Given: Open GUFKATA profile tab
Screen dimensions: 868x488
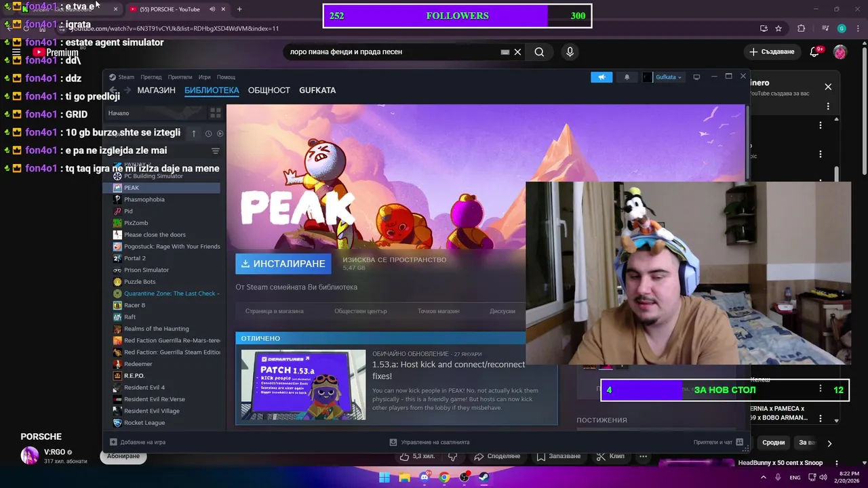Looking at the screenshot, I should coord(317,90).
